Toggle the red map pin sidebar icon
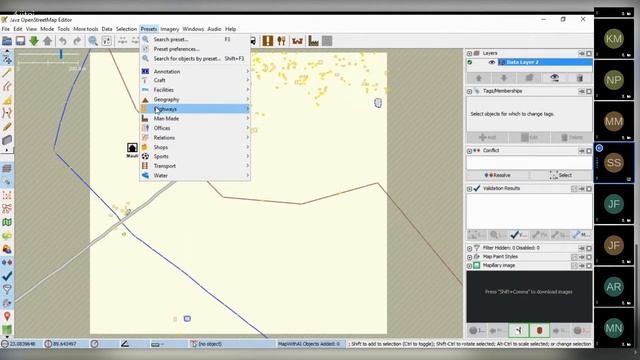The width and height of the screenshot is (640, 360). [7, 316]
